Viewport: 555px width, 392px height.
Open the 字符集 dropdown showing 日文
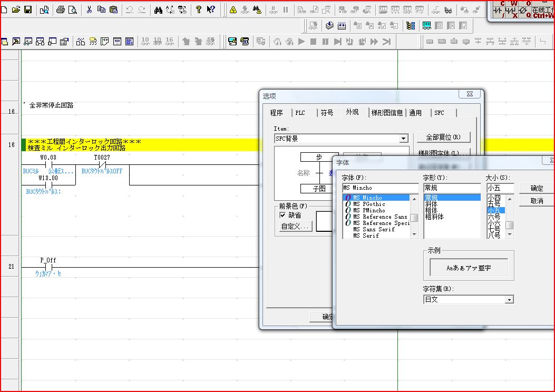(x=509, y=299)
